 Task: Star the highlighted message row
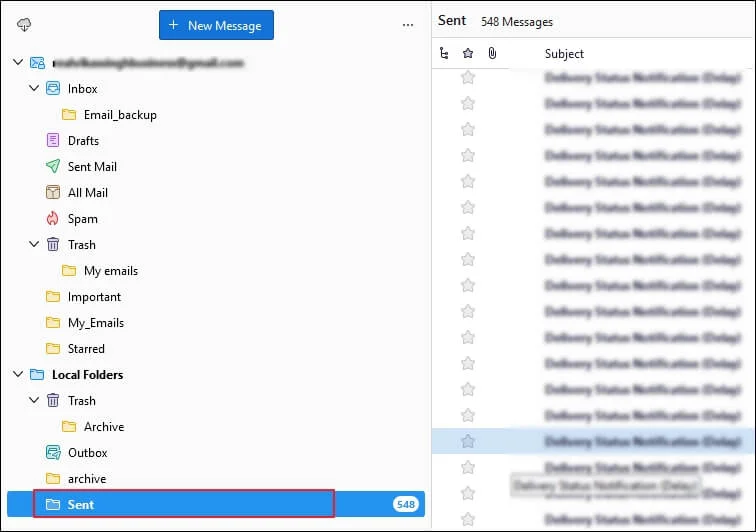[x=468, y=441]
